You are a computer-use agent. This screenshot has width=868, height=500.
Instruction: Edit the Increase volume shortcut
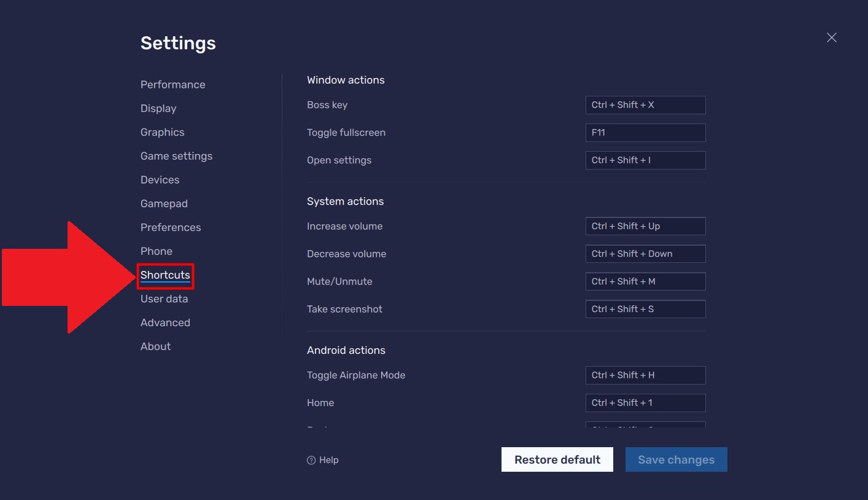645,225
